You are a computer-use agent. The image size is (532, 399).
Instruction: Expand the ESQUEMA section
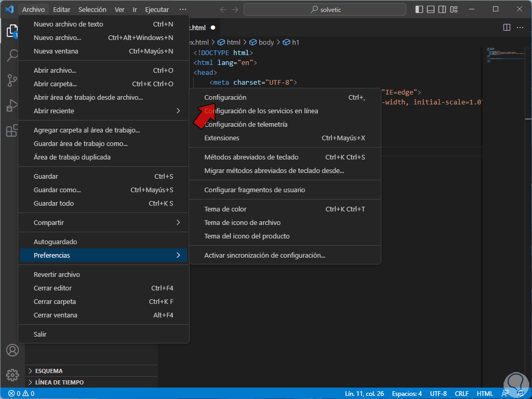pyautogui.click(x=49, y=371)
